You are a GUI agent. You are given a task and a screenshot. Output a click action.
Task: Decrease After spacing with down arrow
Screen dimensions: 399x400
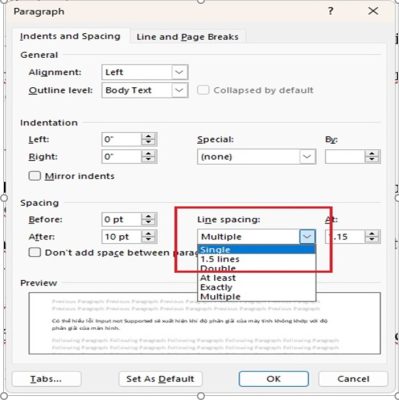point(148,240)
